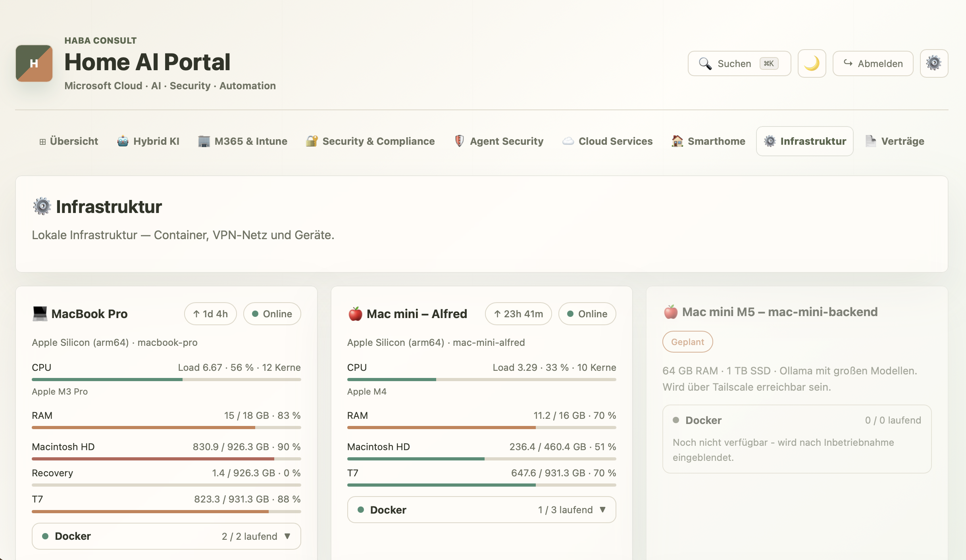The image size is (966, 560).
Task: Open the Agent Security tab
Action: (499, 141)
